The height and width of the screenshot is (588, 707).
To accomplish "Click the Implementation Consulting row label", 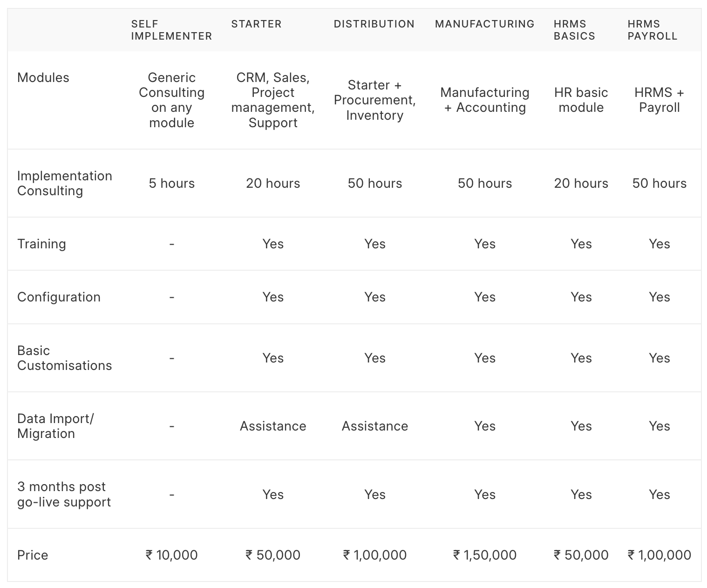I will tap(64, 183).
